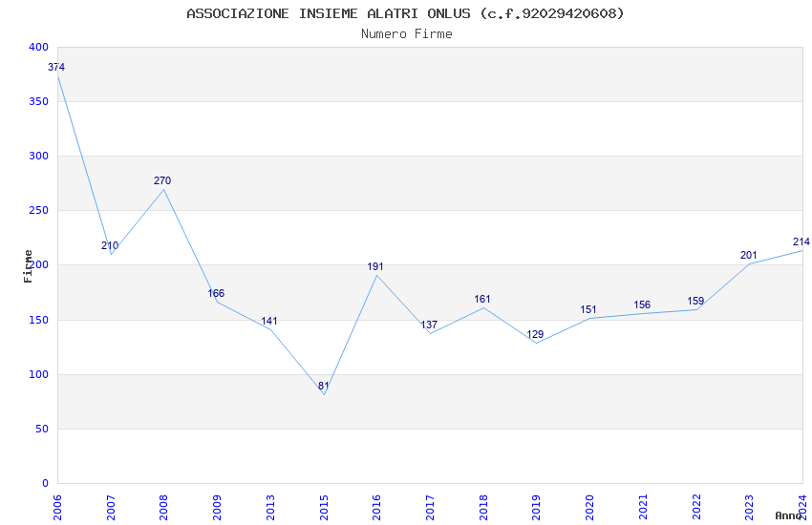Click the y-axis tick label 350

[x=38, y=101]
